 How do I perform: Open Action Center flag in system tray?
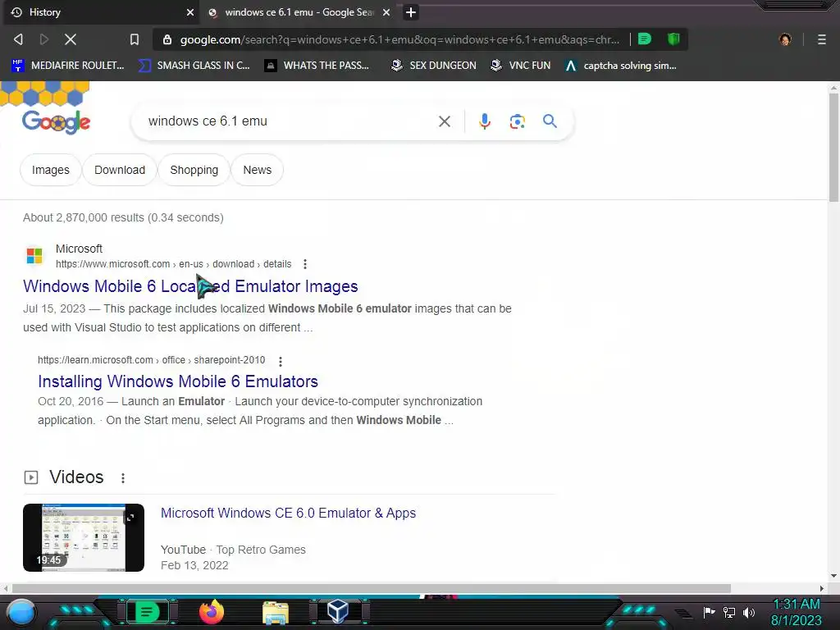coord(709,612)
